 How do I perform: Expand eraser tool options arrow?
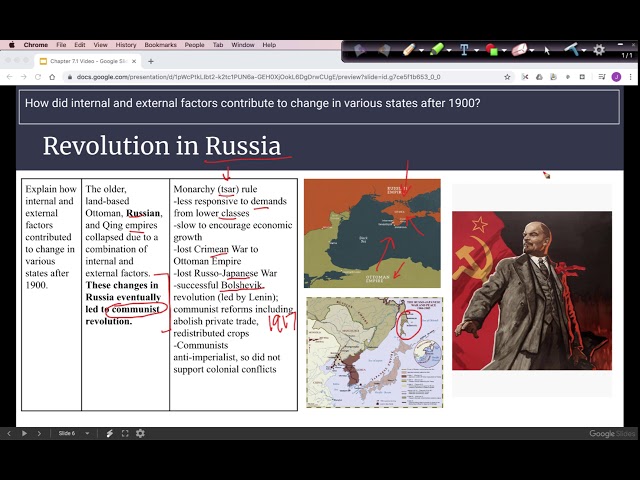(x=532, y=51)
